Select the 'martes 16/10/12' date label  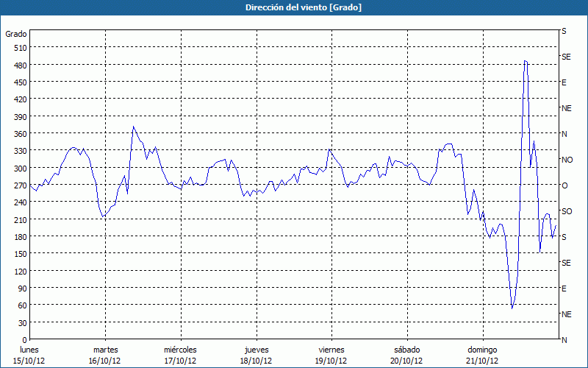[105, 355]
